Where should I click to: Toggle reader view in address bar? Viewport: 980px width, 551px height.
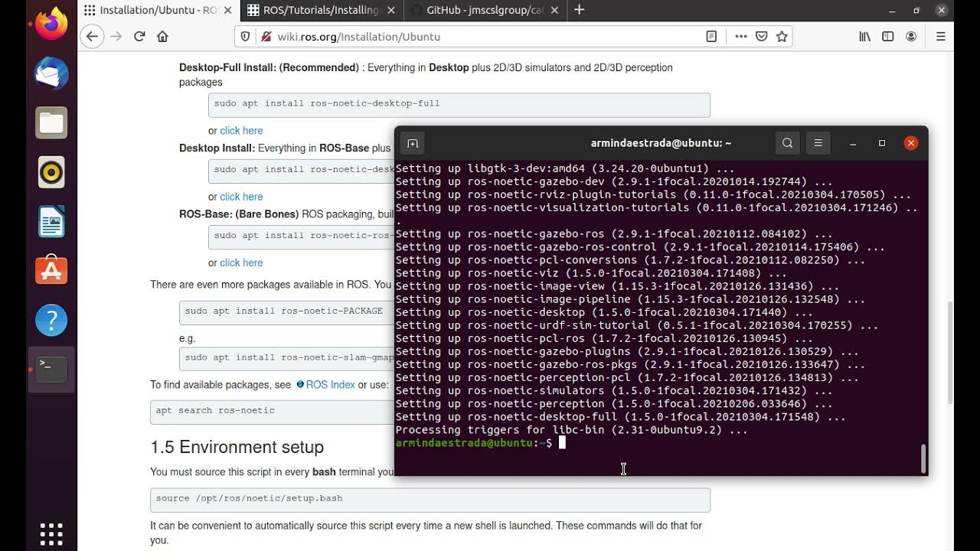[711, 36]
